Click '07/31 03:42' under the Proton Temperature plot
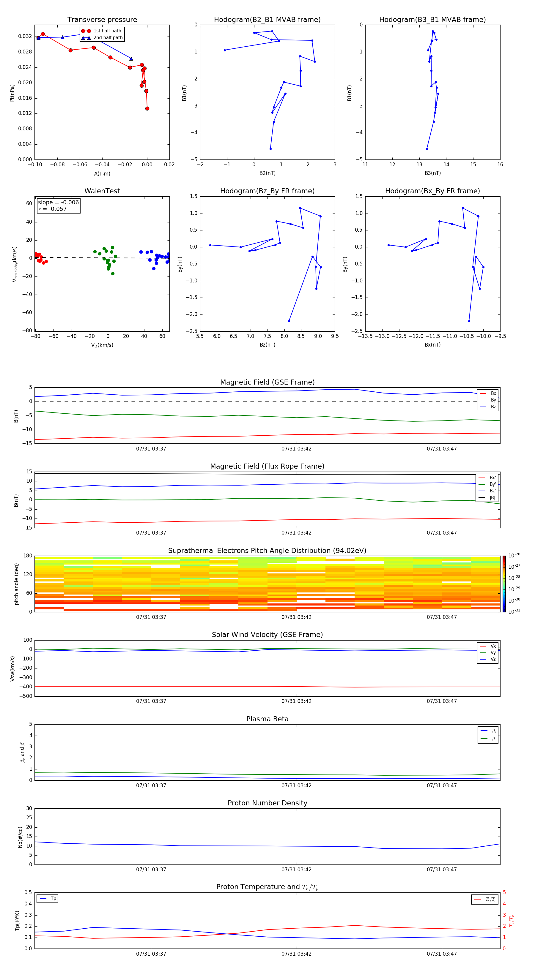Image resolution: width=535 pixels, height=980 pixels. point(296,954)
